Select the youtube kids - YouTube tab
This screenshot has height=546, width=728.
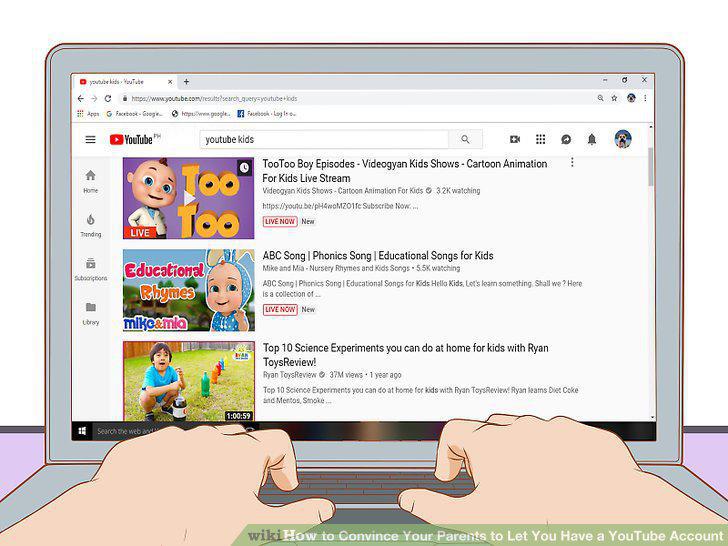124,82
